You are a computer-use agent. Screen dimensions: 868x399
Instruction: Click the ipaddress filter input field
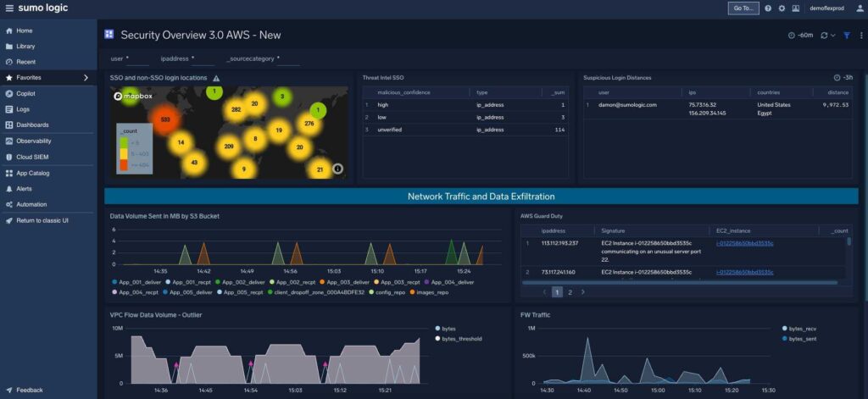(203, 58)
